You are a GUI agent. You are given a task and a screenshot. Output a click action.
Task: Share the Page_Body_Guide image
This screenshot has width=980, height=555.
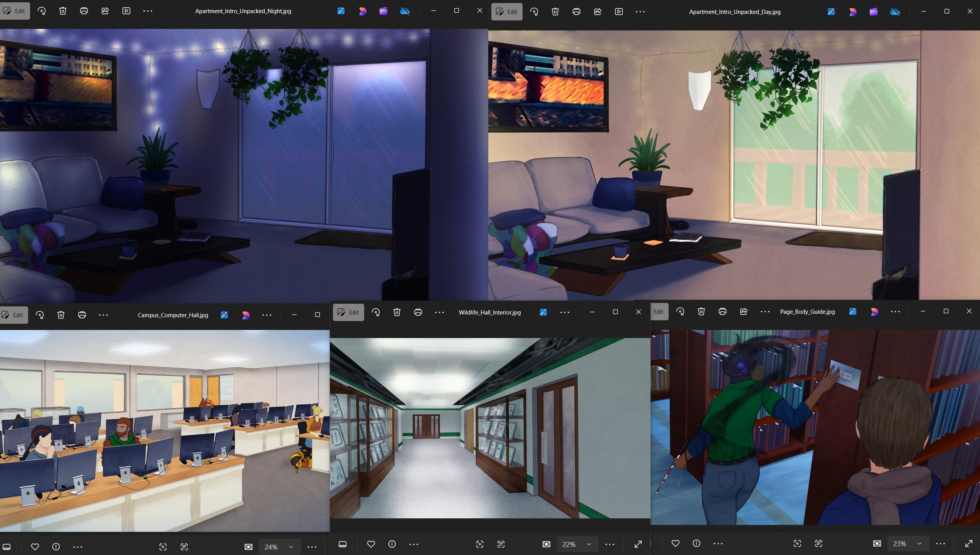pos(744,311)
